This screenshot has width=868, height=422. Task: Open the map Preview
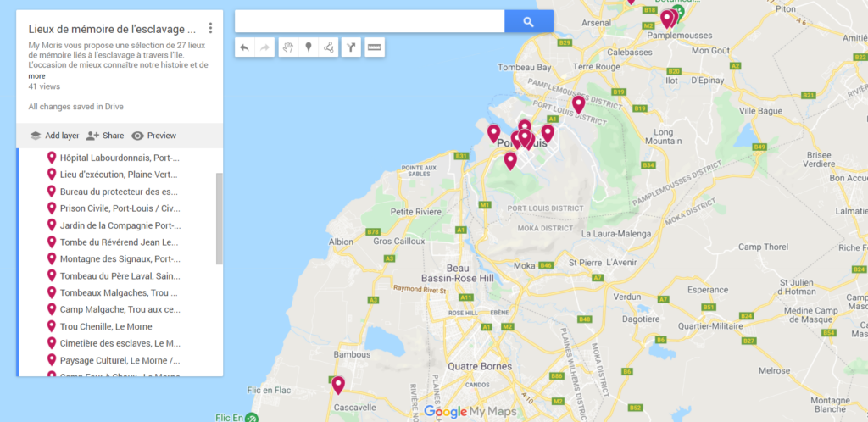click(x=153, y=136)
